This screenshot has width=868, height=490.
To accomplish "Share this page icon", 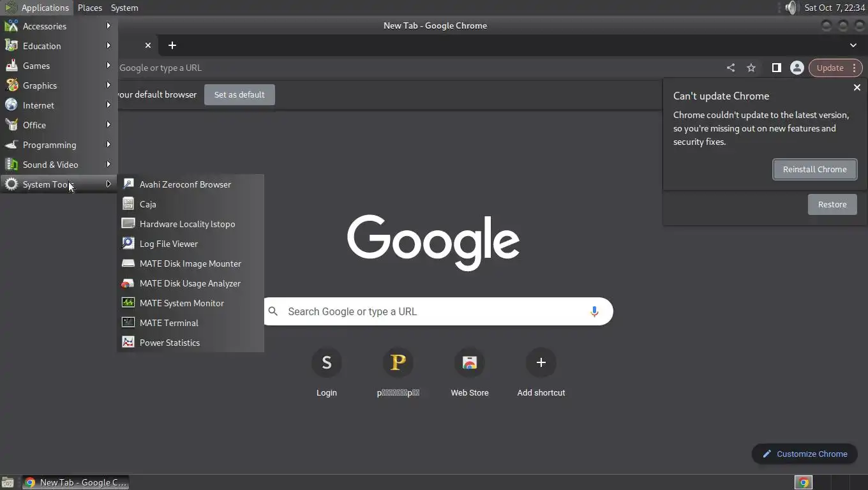I will click(x=731, y=68).
